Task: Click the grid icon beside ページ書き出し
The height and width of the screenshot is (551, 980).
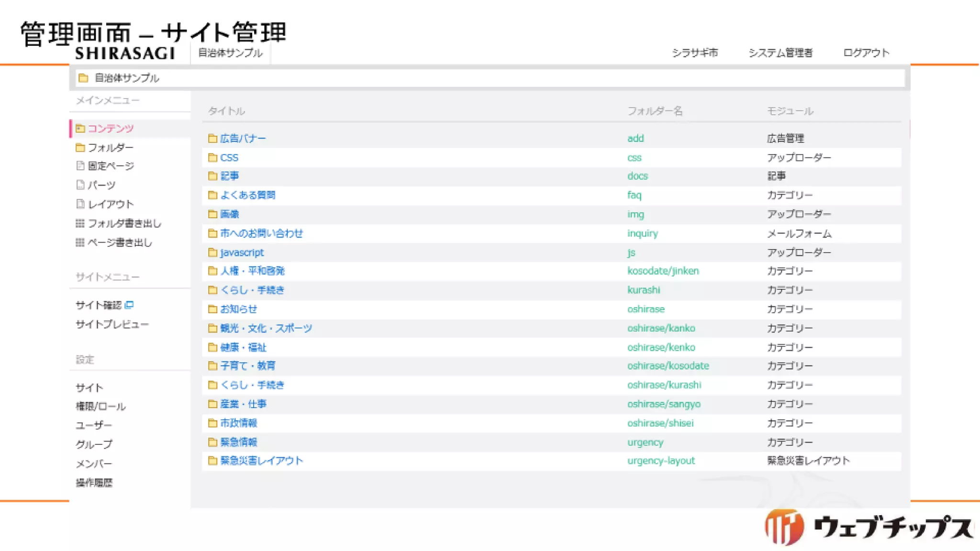Action: [x=80, y=242]
